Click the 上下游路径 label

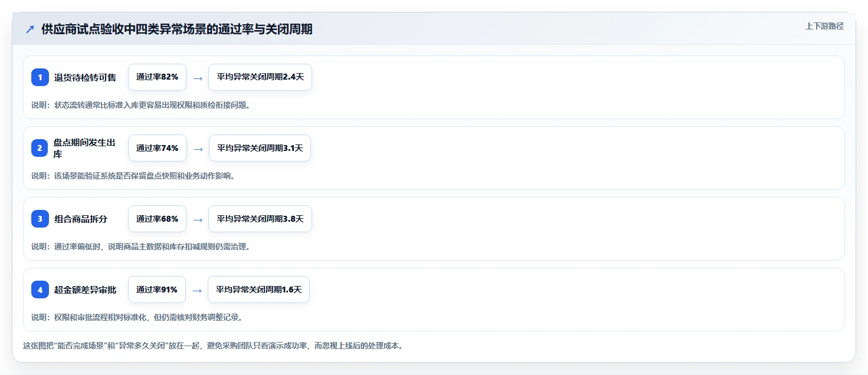pos(825,26)
